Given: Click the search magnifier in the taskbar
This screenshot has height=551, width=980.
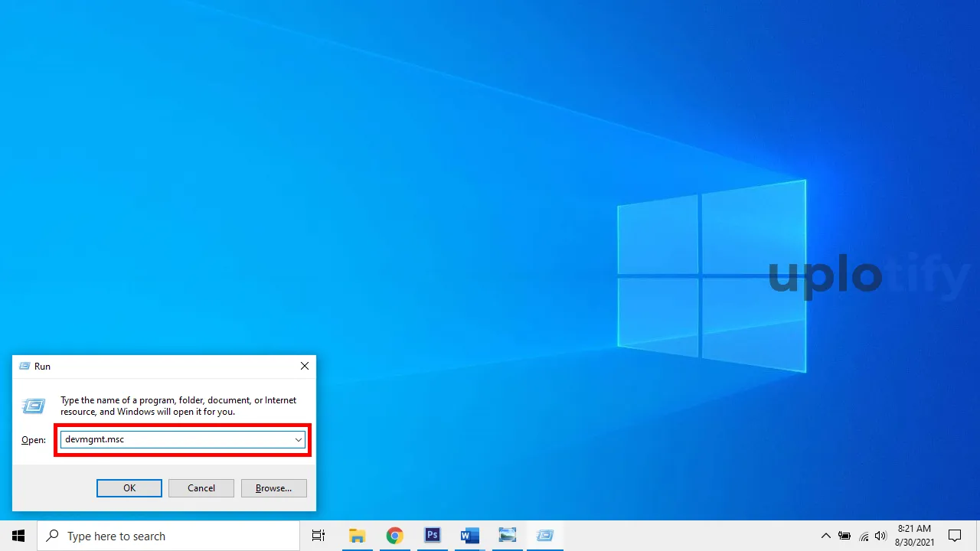Looking at the screenshot, I should (x=53, y=536).
